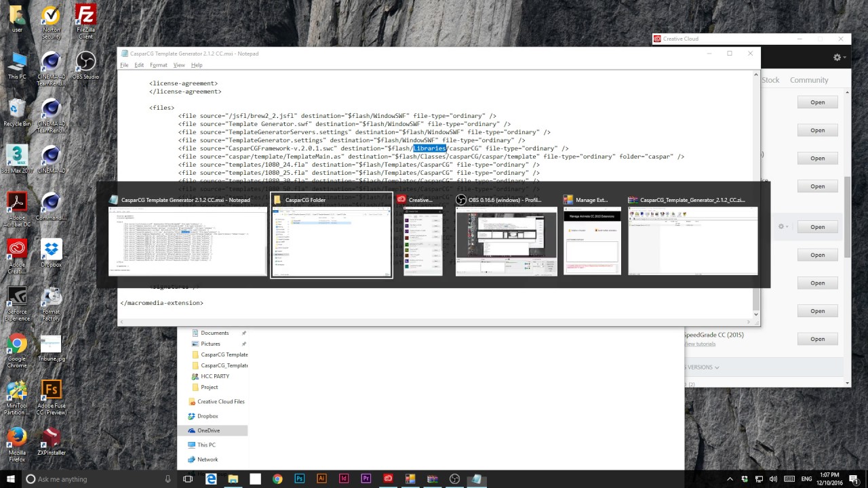Click Open button next to SpeedGrade CC (2015)
The height and width of the screenshot is (488, 868).
817,339
